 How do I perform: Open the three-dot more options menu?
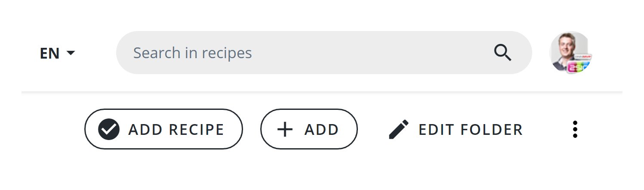tap(575, 129)
